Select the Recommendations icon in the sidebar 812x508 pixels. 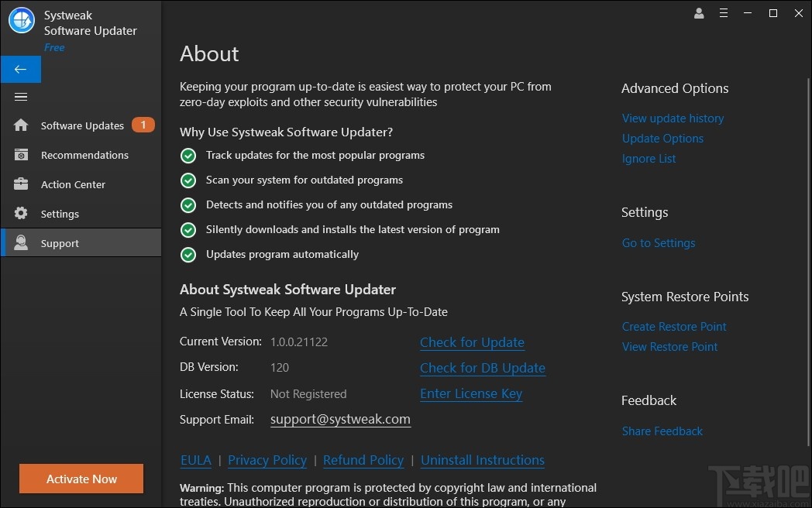click(x=21, y=154)
